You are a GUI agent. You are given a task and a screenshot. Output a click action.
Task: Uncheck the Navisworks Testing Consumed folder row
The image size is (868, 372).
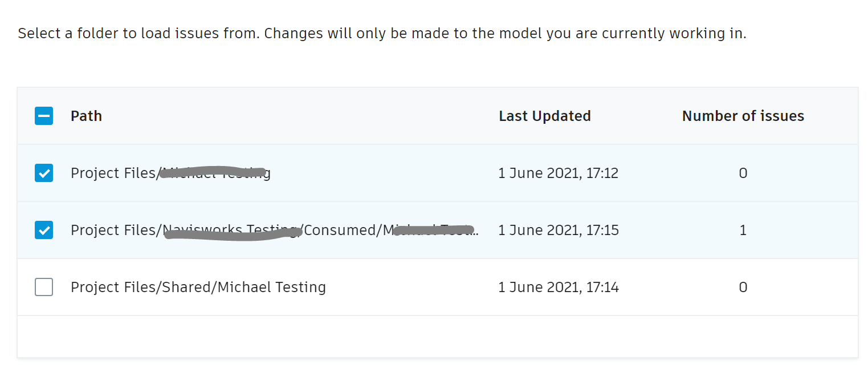coord(44,230)
